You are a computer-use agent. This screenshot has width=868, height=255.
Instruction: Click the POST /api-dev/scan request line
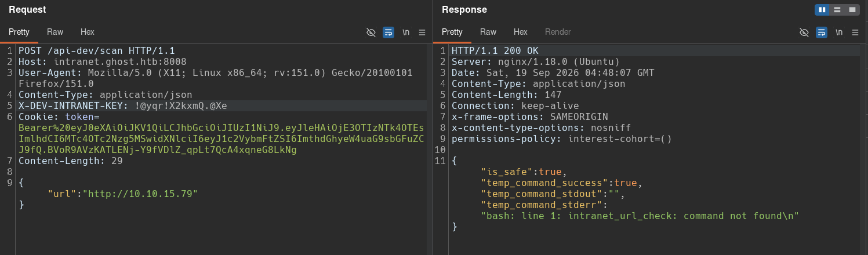point(97,51)
